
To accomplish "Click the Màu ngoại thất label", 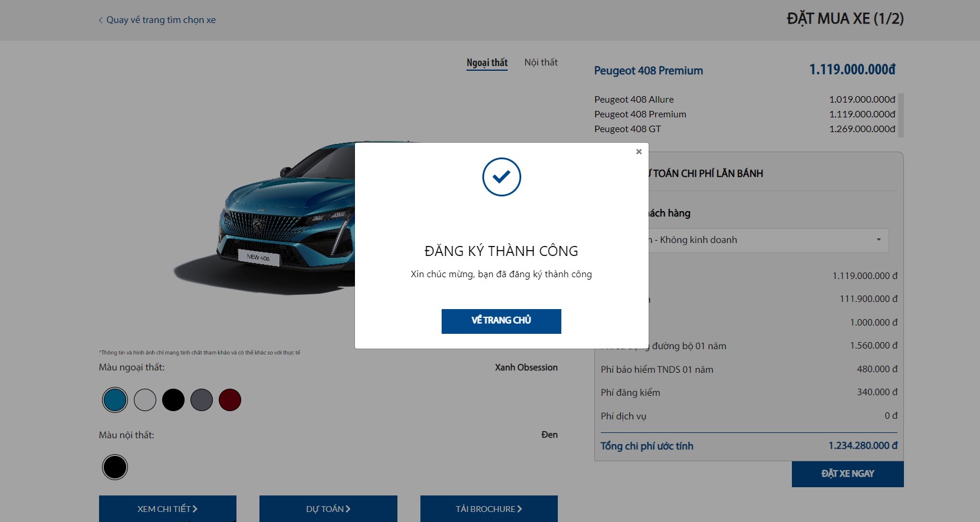I will 131,367.
